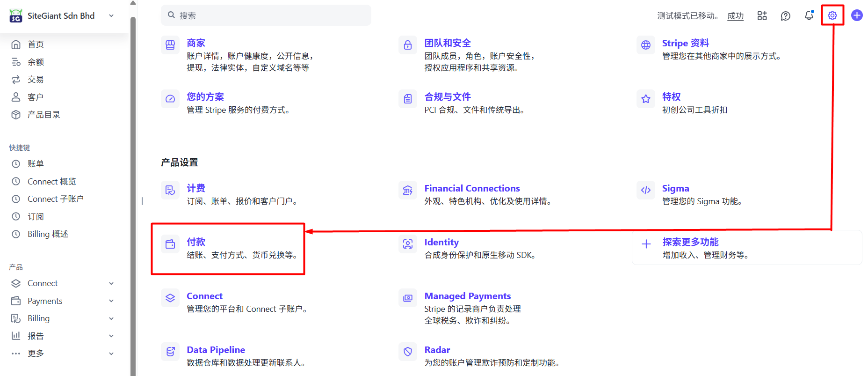Open the settings gear icon
Image resolution: width=868 pixels, height=376 pixels.
click(832, 15)
